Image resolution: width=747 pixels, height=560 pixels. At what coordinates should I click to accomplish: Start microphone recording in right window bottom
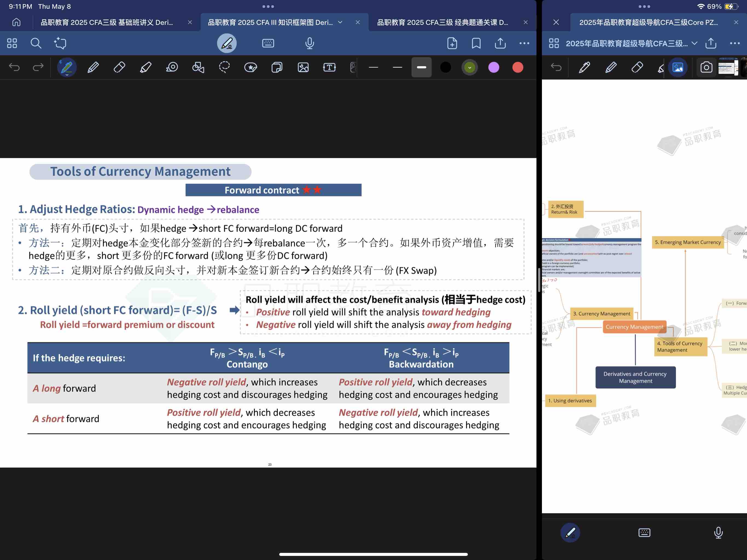click(x=718, y=533)
